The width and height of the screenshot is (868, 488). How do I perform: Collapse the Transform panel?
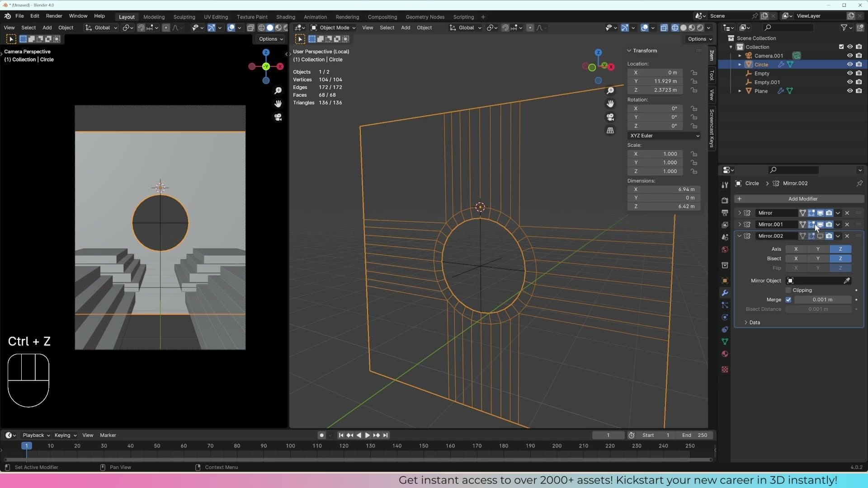click(x=629, y=51)
